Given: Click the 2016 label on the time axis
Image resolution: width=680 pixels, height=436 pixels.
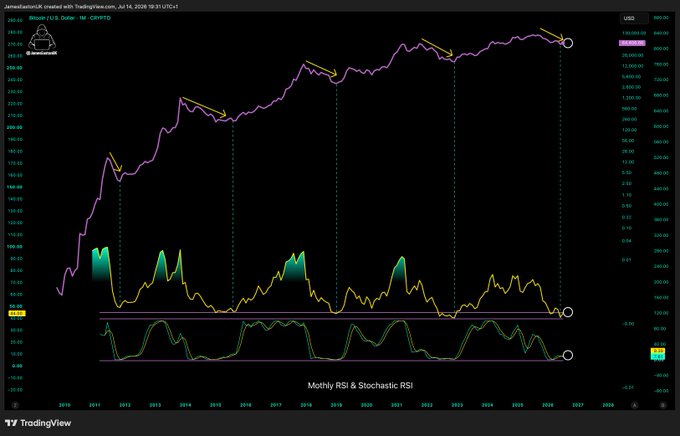Looking at the screenshot, I should click(x=245, y=405).
